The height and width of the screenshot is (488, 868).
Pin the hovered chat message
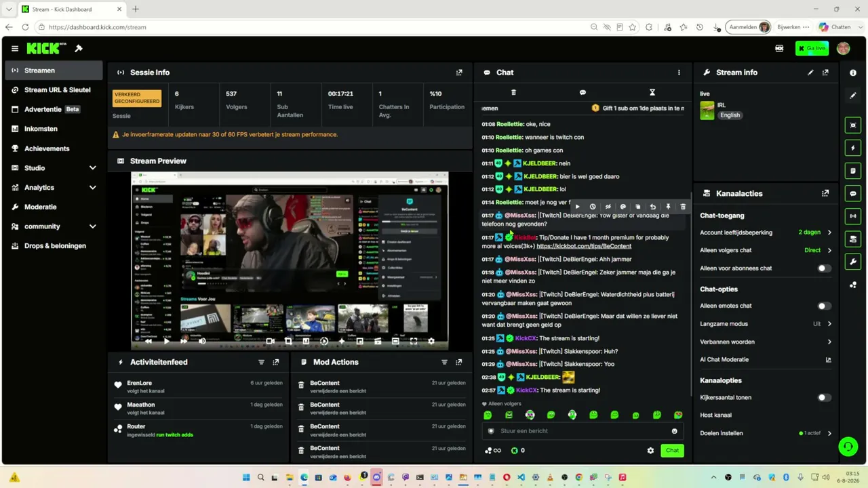coord(668,207)
